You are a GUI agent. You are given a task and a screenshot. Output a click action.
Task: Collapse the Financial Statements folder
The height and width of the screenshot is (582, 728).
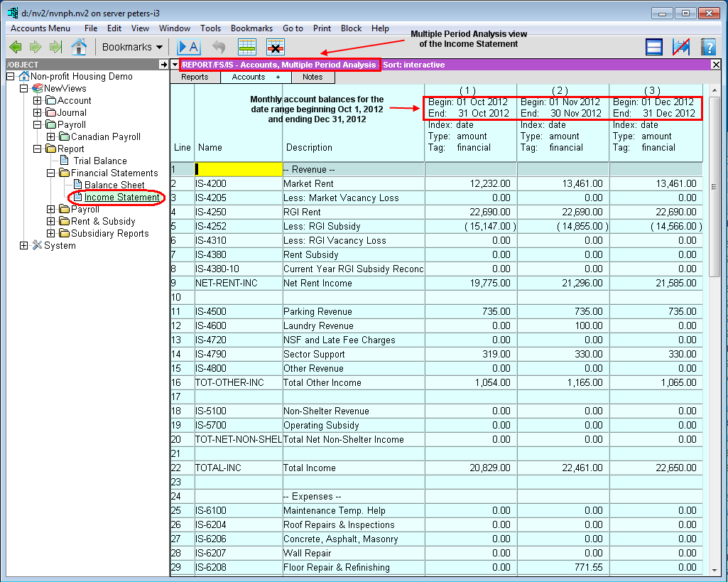(50, 173)
